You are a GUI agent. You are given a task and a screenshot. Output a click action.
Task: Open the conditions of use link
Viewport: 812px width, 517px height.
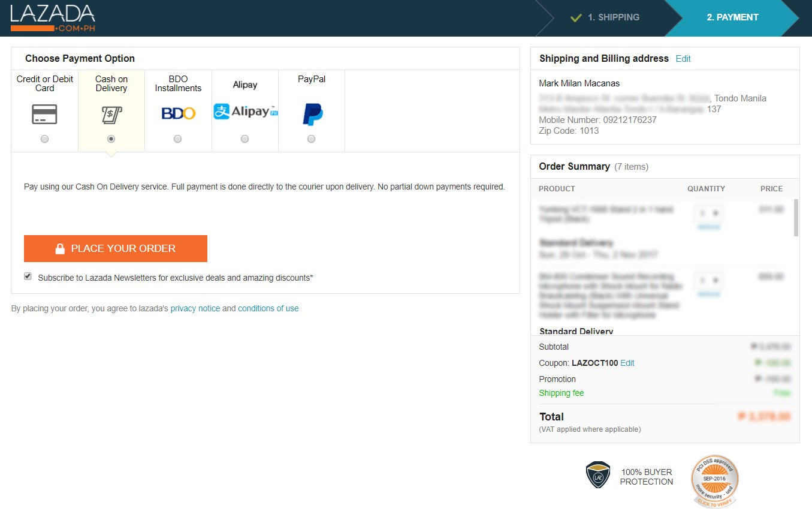(268, 308)
